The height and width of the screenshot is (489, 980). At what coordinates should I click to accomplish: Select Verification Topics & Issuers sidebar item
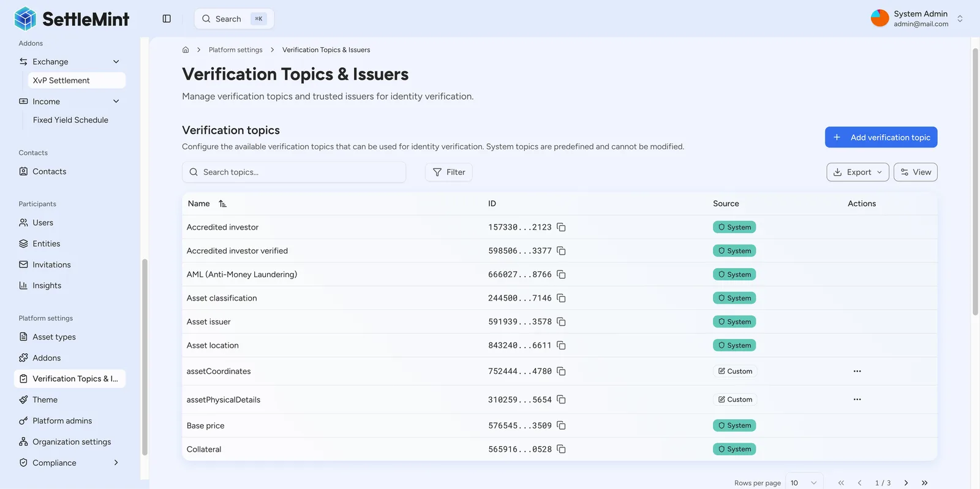click(70, 379)
